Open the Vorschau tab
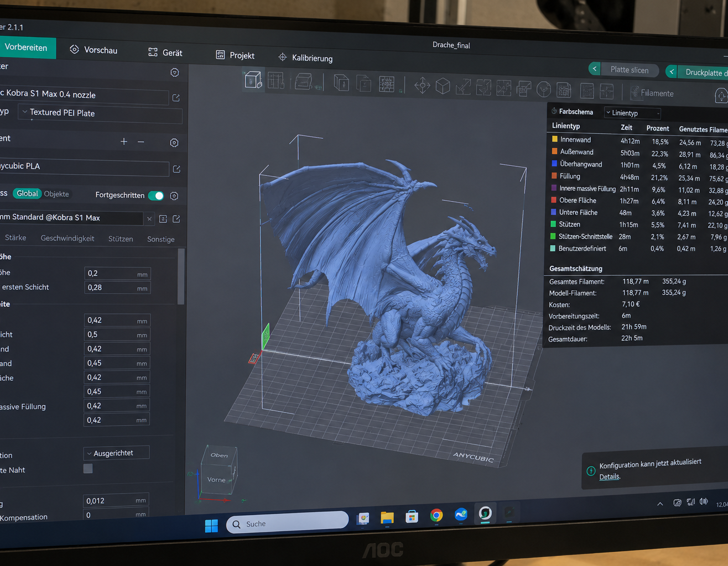 coord(93,50)
